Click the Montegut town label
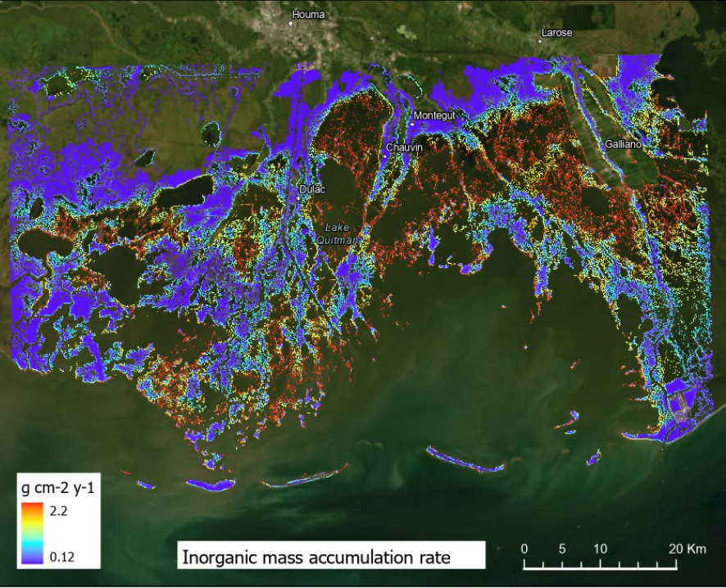The image size is (726, 588). [x=433, y=115]
